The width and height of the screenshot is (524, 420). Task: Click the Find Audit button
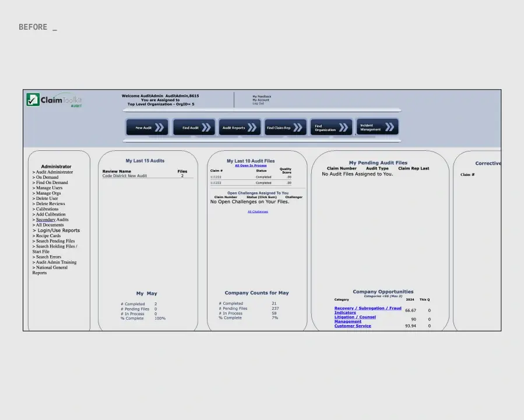pyautogui.click(x=194, y=127)
